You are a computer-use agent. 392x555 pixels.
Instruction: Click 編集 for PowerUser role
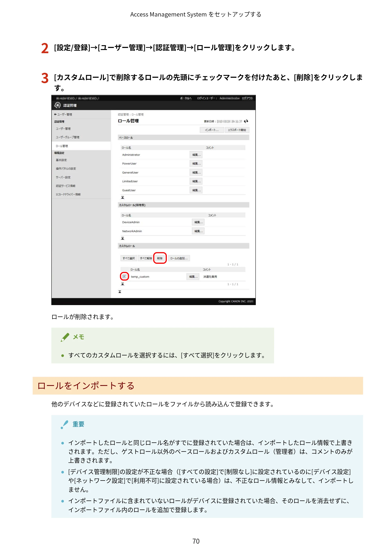(196, 164)
